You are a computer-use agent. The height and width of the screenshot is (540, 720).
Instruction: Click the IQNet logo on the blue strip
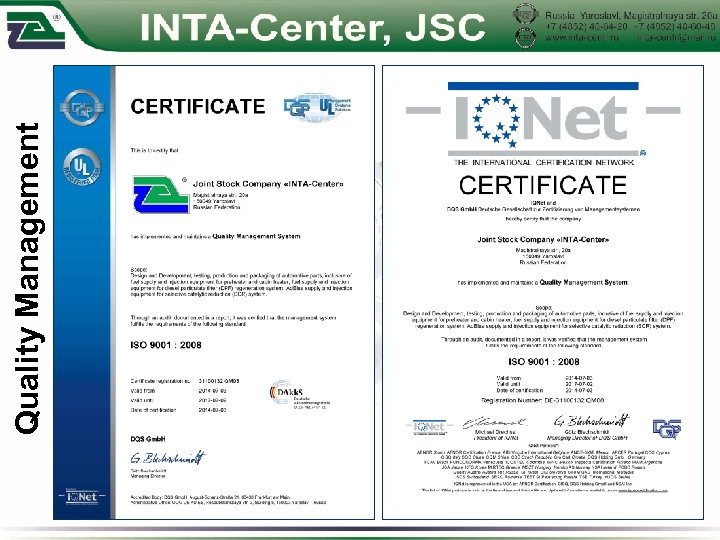82,496
